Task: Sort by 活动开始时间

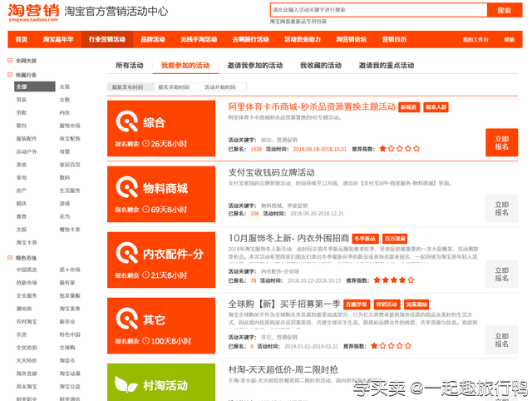Action: pyautogui.click(x=224, y=87)
